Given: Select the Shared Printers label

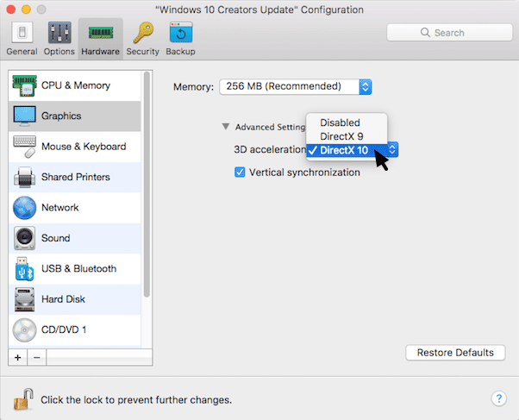Looking at the screenshot, I should pos(76,177).
